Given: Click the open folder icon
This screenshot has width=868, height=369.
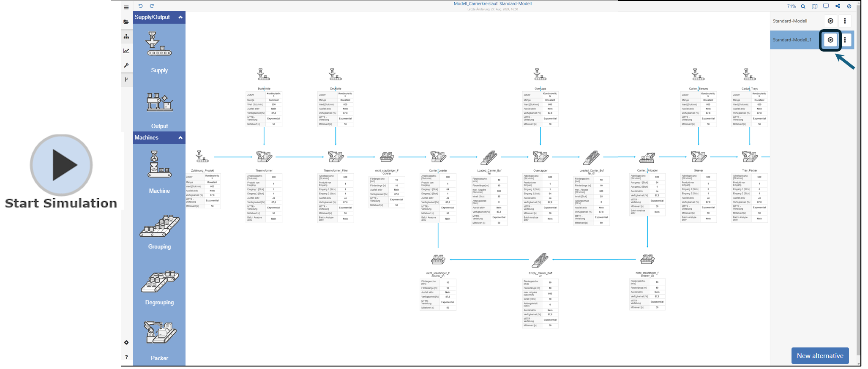Looking at the screenshot, I should 126,22.
